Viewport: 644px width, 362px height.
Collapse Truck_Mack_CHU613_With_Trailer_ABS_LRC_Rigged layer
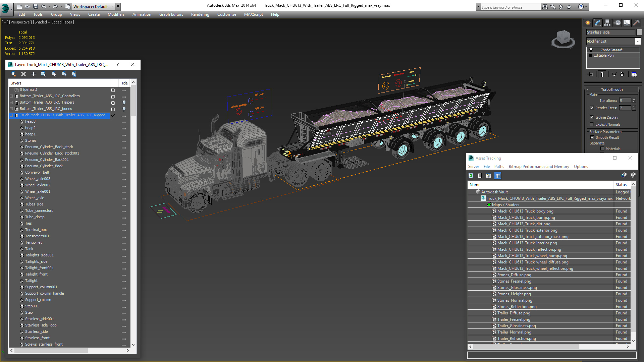click(11, 115)
